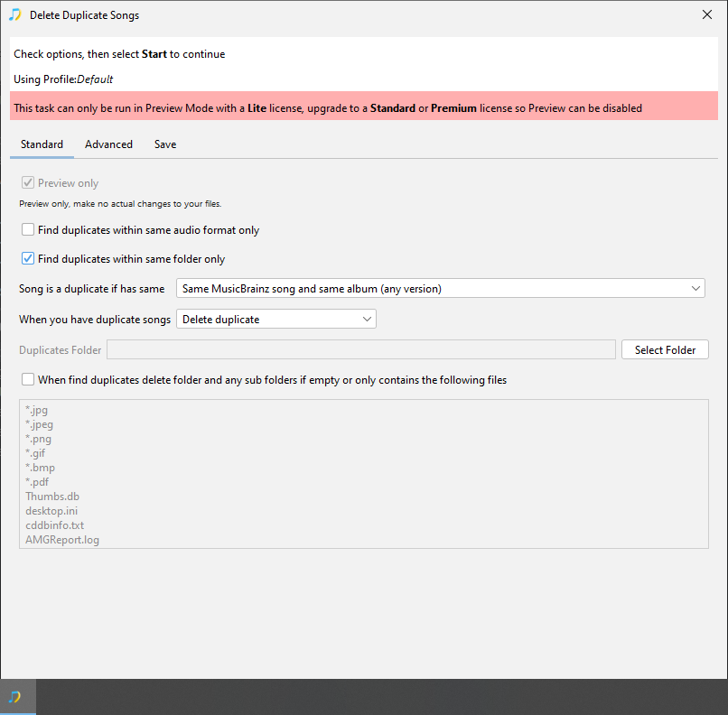Select AMGReport.log in the file list
Image resolution: width=728 pixels, height=715 pixels.
point(62,540)
